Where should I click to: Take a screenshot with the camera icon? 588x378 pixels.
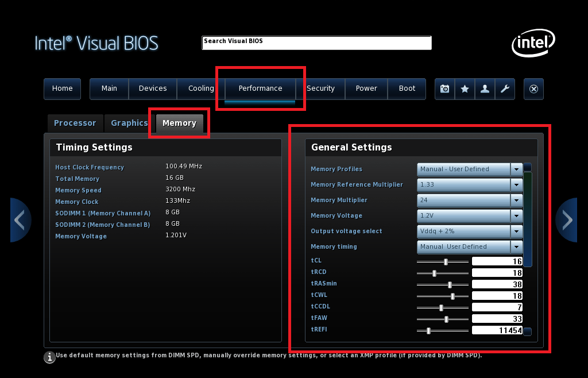point(445,89)
